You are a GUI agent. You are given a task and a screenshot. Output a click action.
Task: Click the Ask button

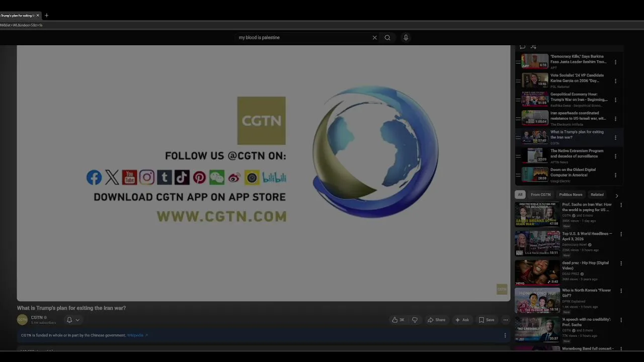point(462,320)
